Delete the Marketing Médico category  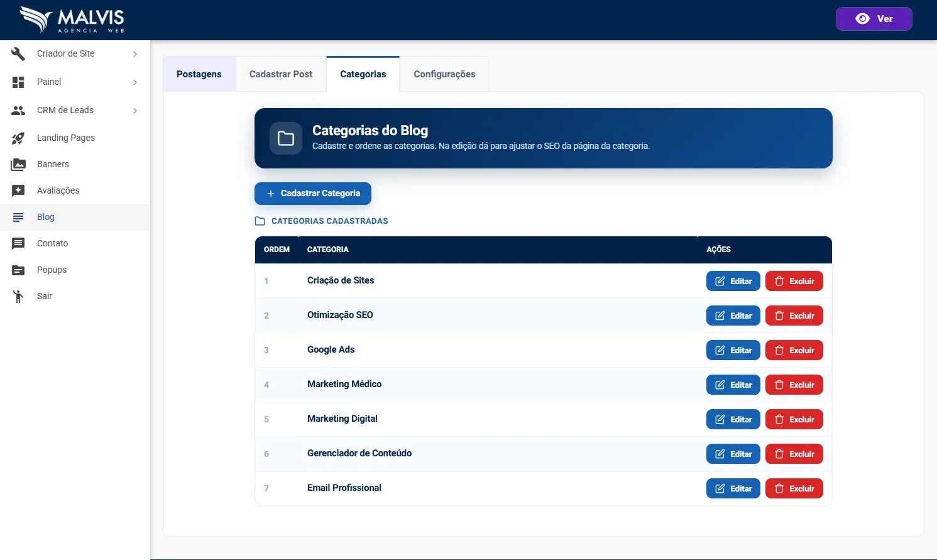794,385
